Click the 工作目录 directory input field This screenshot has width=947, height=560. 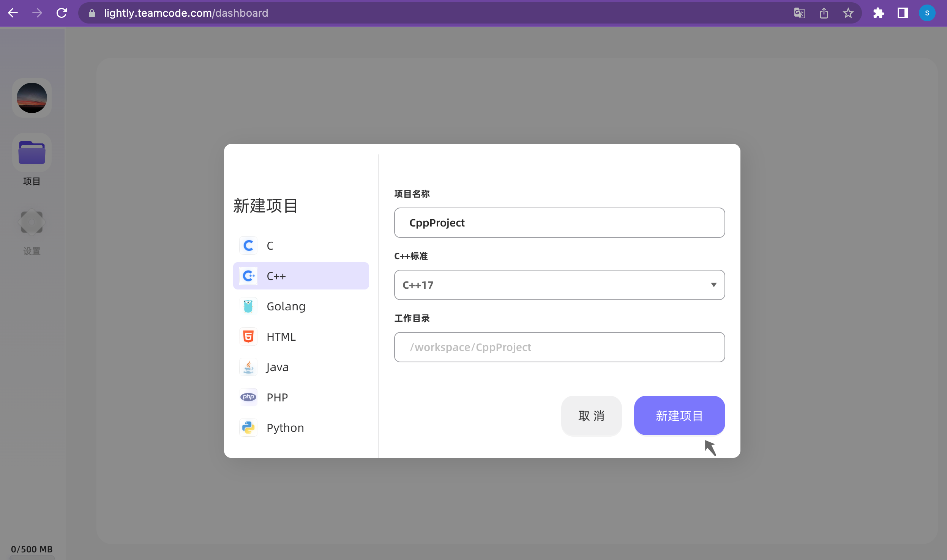559,347
